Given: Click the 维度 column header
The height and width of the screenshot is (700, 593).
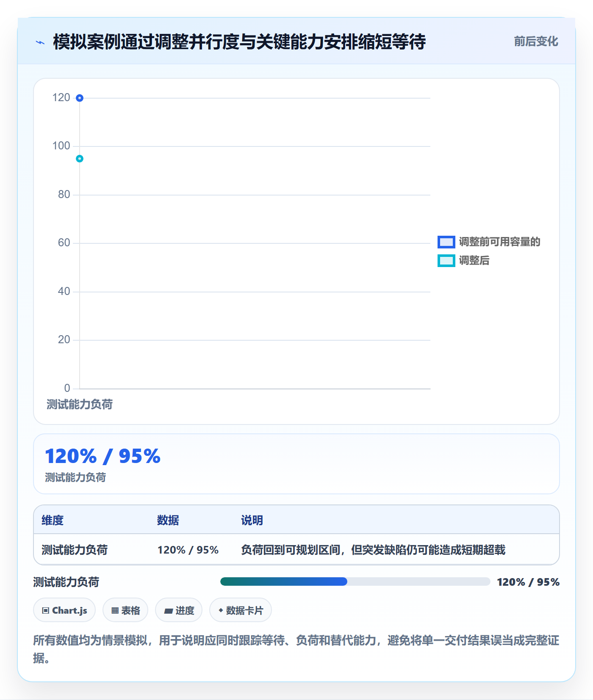Looking at the screenshot, I should (53, 520).
